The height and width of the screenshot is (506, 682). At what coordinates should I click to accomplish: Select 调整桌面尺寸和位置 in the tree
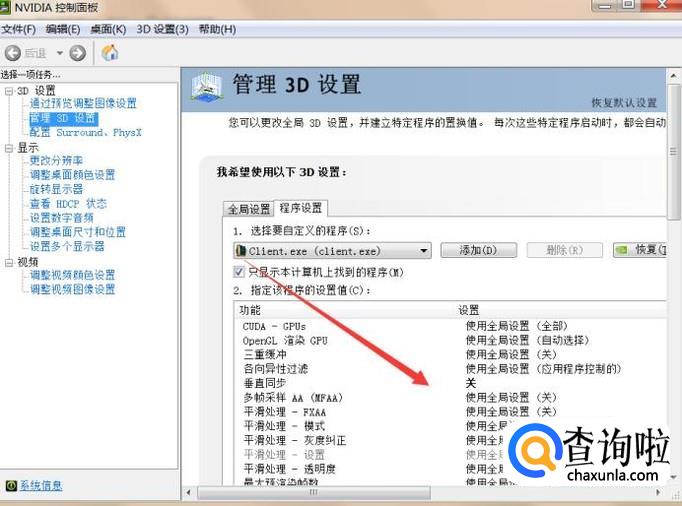click(77, 232)
